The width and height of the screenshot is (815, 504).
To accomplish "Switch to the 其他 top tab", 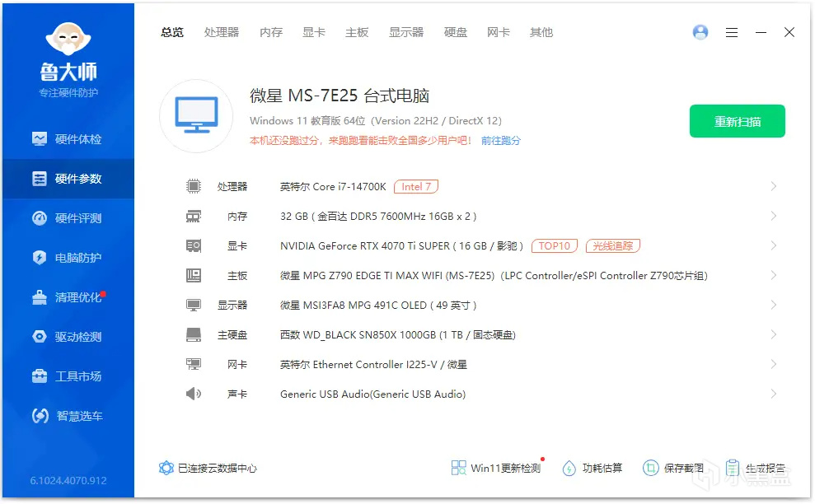I will (x=541, y=32).
